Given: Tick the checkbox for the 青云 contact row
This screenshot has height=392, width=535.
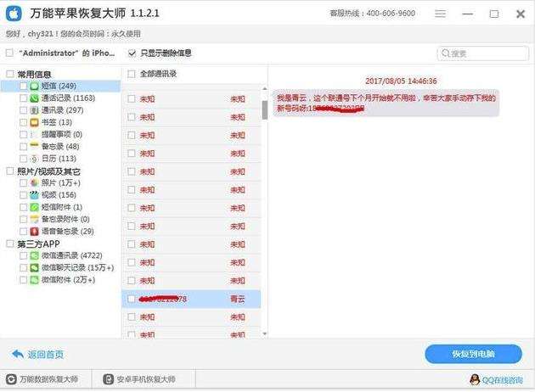Looking at the screenshot, I should pos(132,299).
